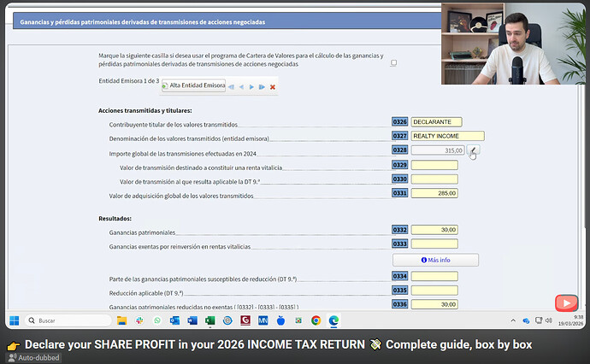Open Slack from the taskbar
The image size is (590, 364).
(x=139, y=320)
